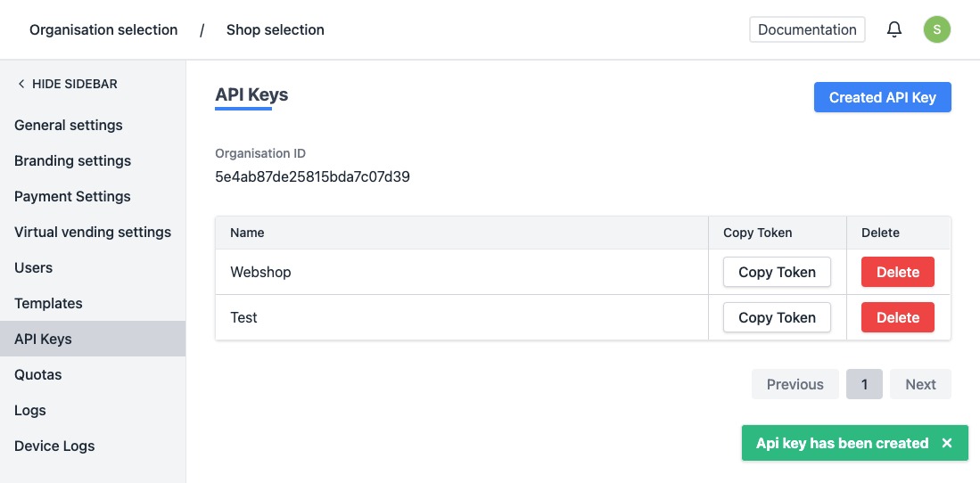This screenshot has width=980, height=483.
Task: Click the Created API Key button
Action: click(x=882, y=97)
